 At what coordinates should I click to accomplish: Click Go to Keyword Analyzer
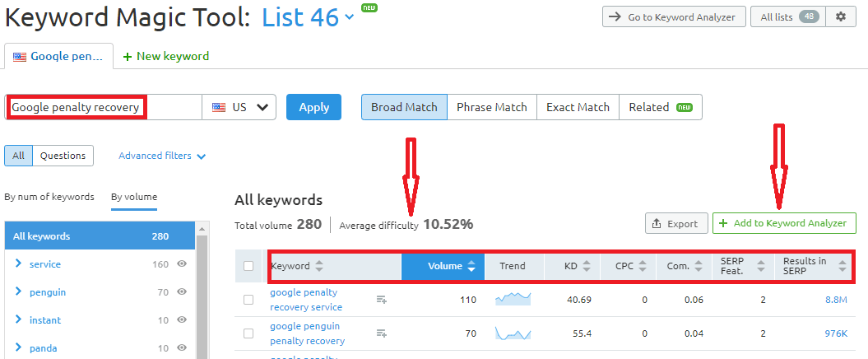coord(674,16)
